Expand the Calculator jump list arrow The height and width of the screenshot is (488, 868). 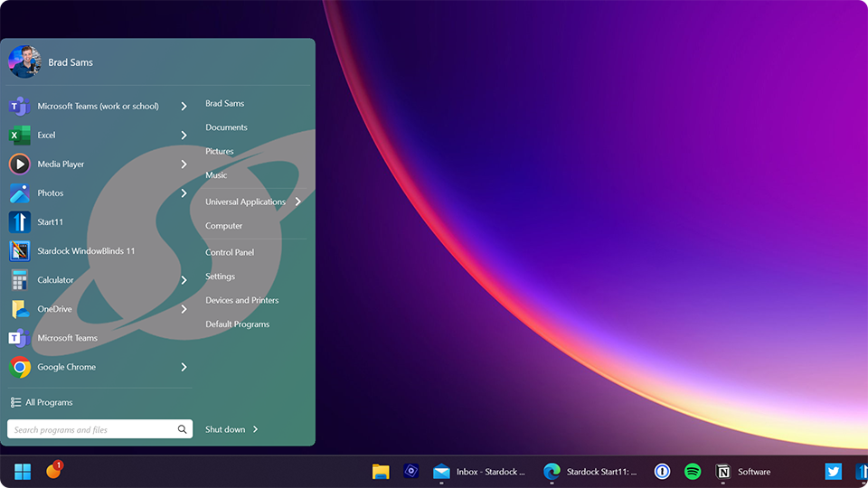(x=184, y=280)
